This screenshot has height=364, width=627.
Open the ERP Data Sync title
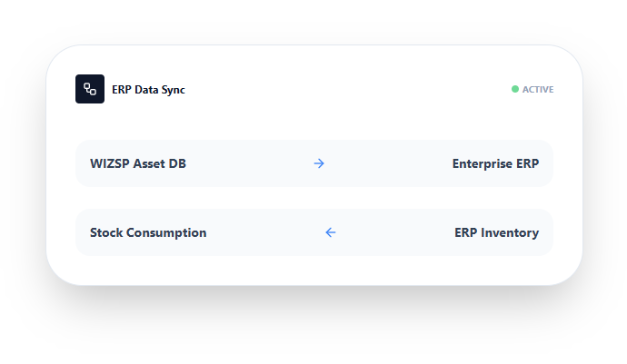click(x=148, y=90)
